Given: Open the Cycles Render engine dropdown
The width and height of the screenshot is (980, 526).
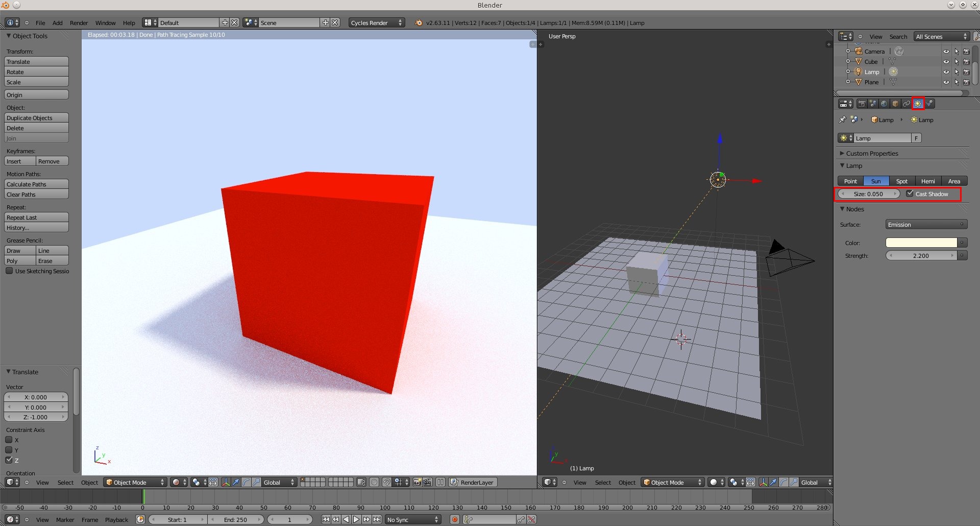Looking at the screenshot, I should click(377, 23).
